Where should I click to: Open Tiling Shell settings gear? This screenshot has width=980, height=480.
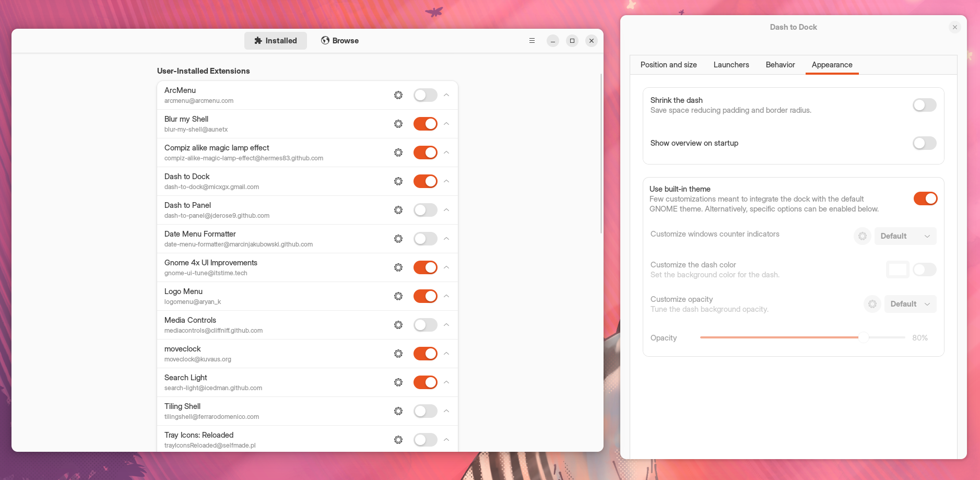398,411
